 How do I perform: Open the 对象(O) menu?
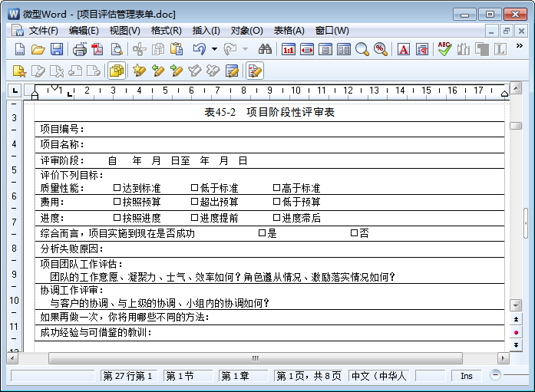point(246,31)
